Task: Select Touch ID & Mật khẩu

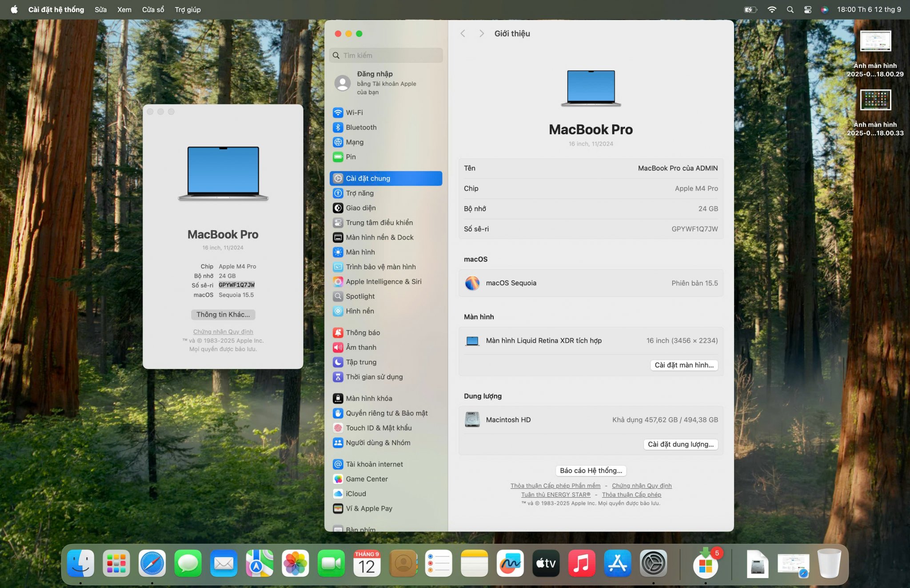Action: point(379,428)
